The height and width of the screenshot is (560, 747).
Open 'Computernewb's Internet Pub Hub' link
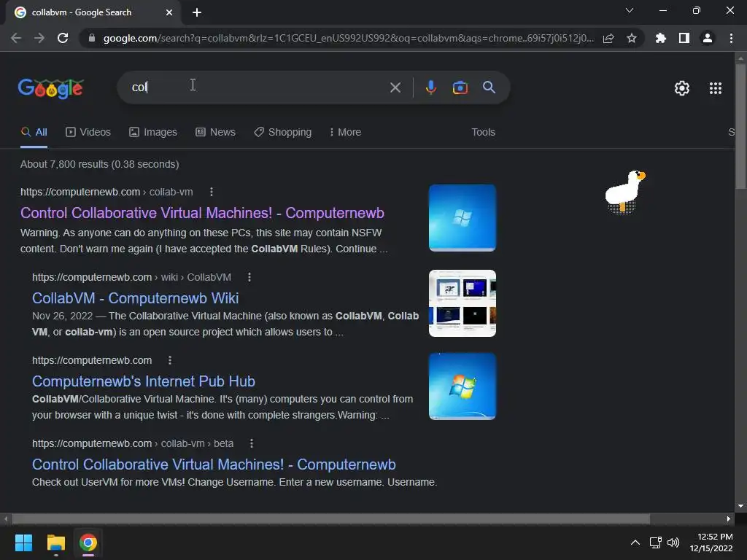pyautogui.click(x=144, y=381)
